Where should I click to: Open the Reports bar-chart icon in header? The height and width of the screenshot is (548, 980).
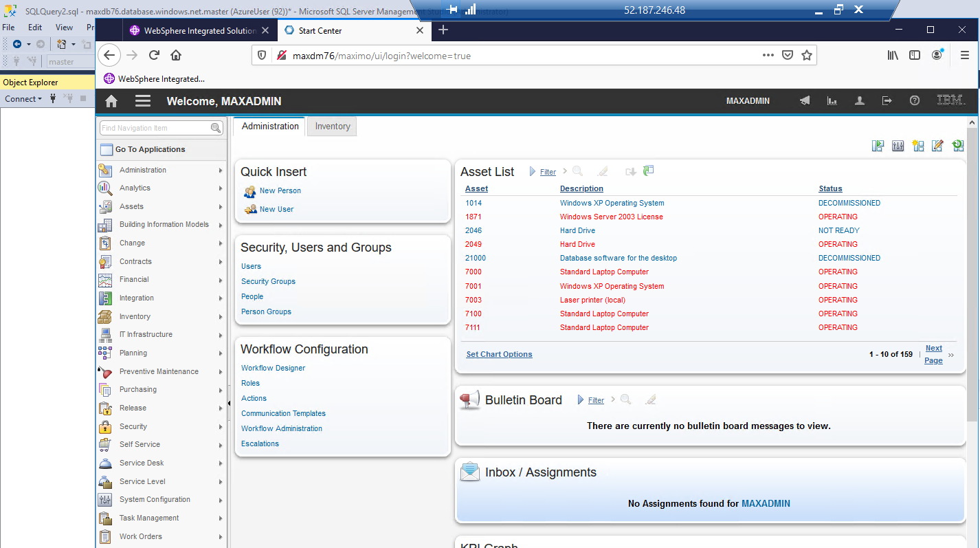[x=832, y=101]
